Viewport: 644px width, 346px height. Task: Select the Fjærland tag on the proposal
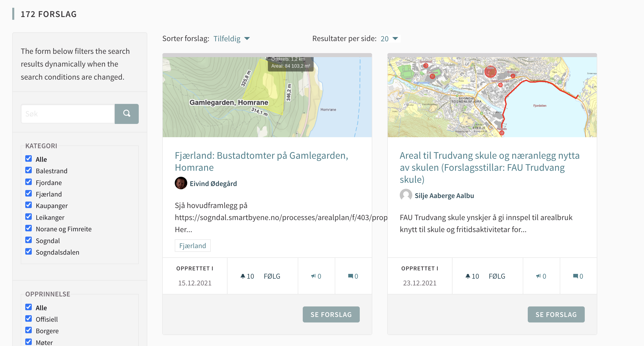tap(192, 246)
